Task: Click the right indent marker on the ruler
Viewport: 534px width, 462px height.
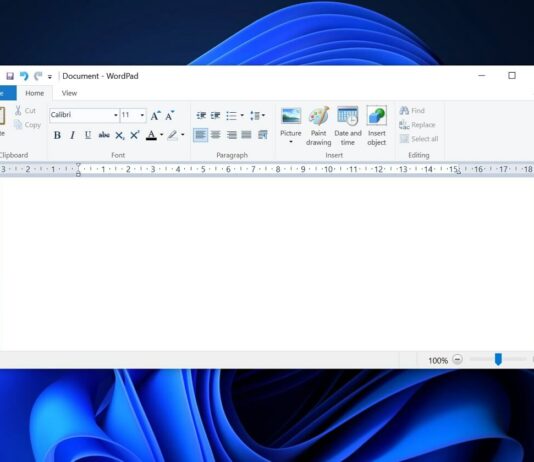Action: point(458,172)
